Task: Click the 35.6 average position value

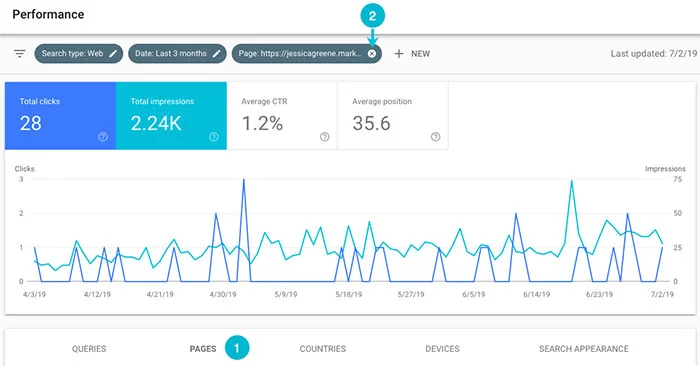Action: click(x=371, y=123)
